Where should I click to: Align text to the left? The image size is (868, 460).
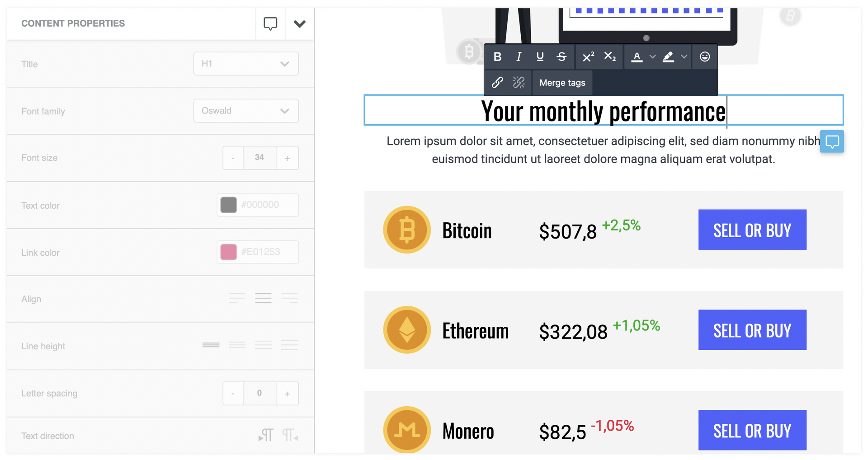(x=237, y=299)
